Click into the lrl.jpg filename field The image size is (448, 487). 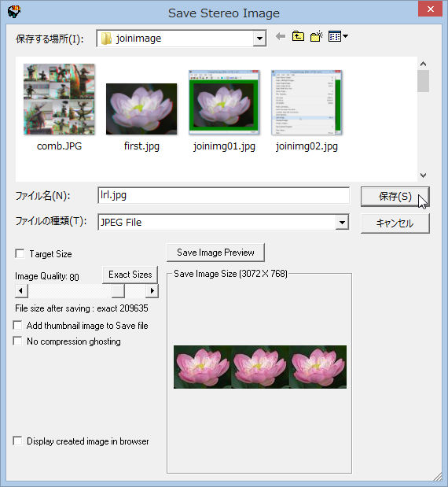(x=223, y=195)
